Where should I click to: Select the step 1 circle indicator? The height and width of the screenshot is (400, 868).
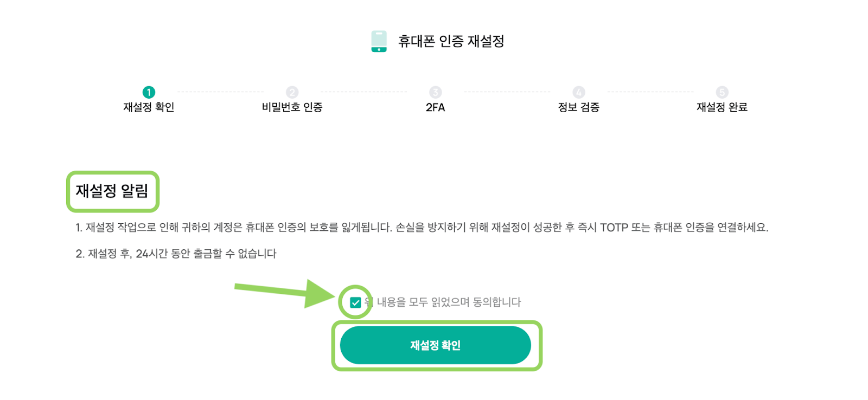tap(149, 92)
